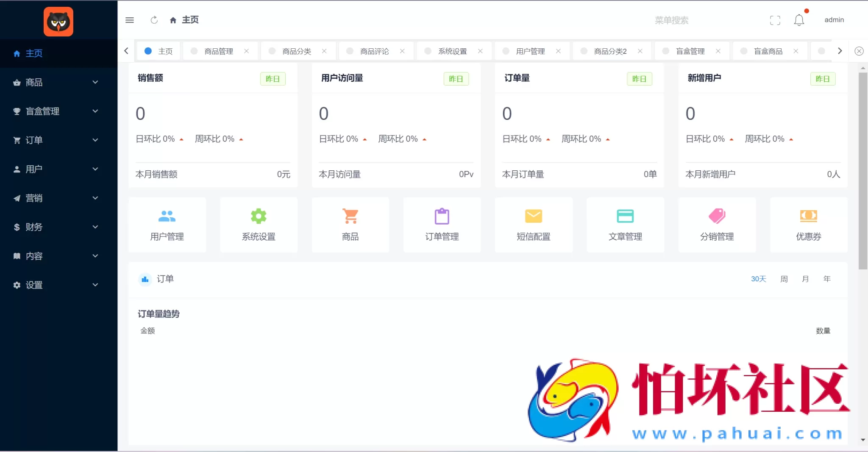Collapse the tab bar with left chevron
The width and height of the screenshot is (868, 452).
point(126,51)
